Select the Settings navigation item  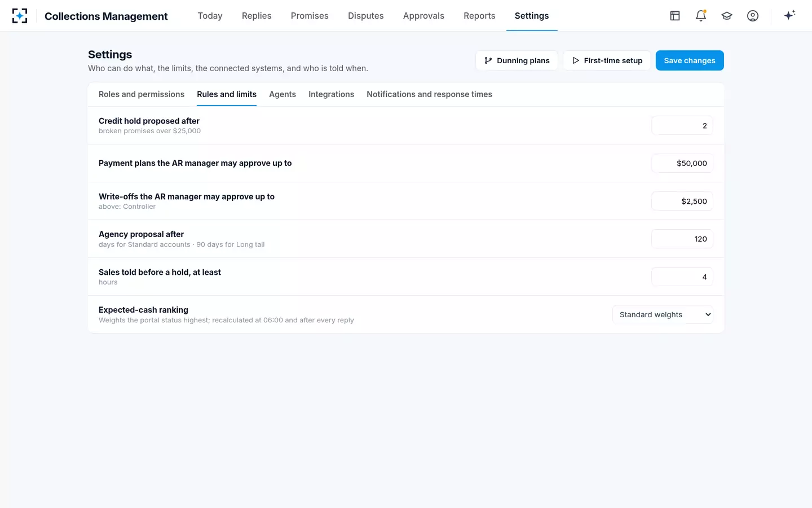532,16
